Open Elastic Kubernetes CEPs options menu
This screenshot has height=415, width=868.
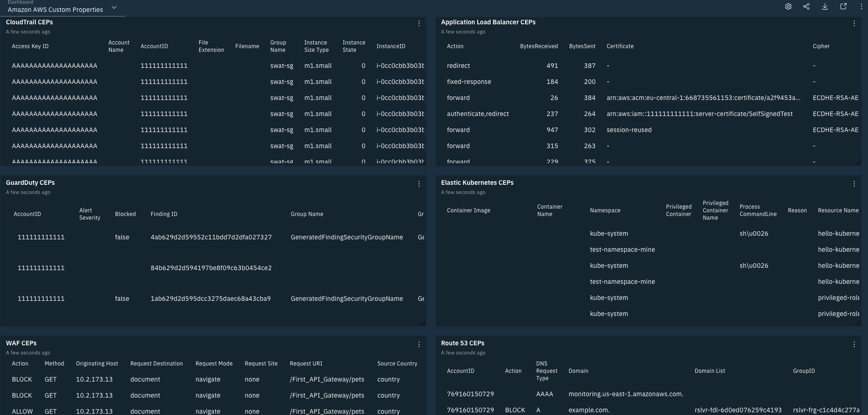[x=854, y=184]
